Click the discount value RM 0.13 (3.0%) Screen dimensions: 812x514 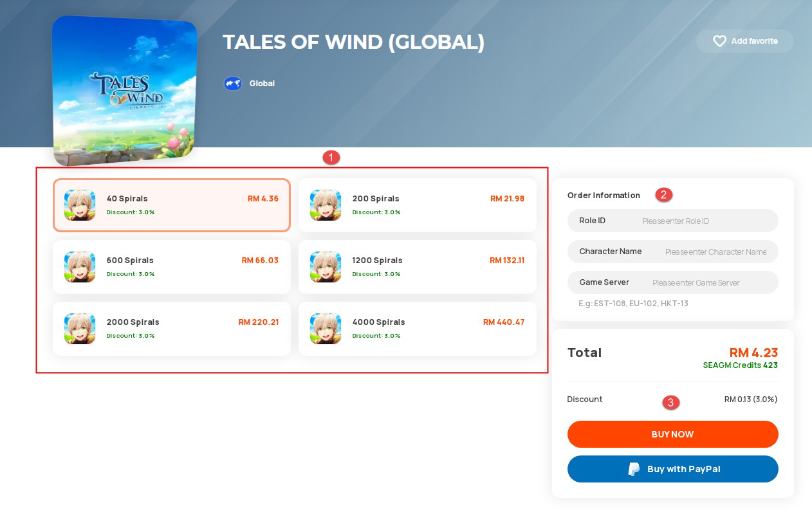click(x=751, y=399)
